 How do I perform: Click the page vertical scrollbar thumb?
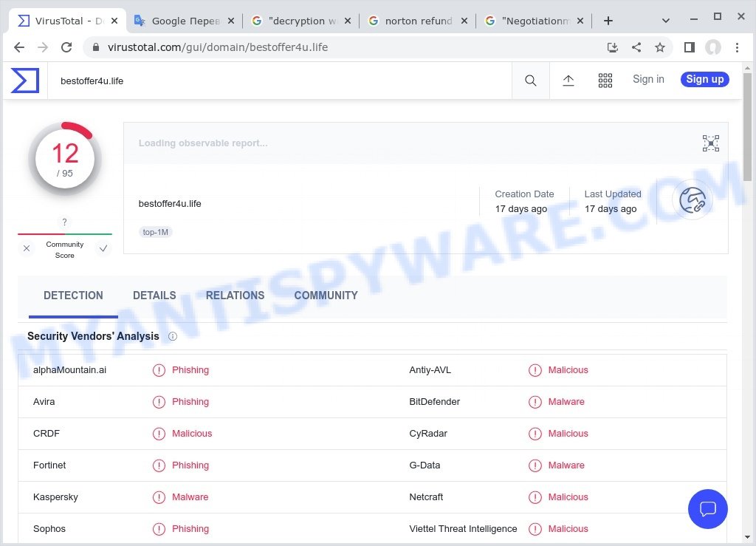click(x=747, y=127)
